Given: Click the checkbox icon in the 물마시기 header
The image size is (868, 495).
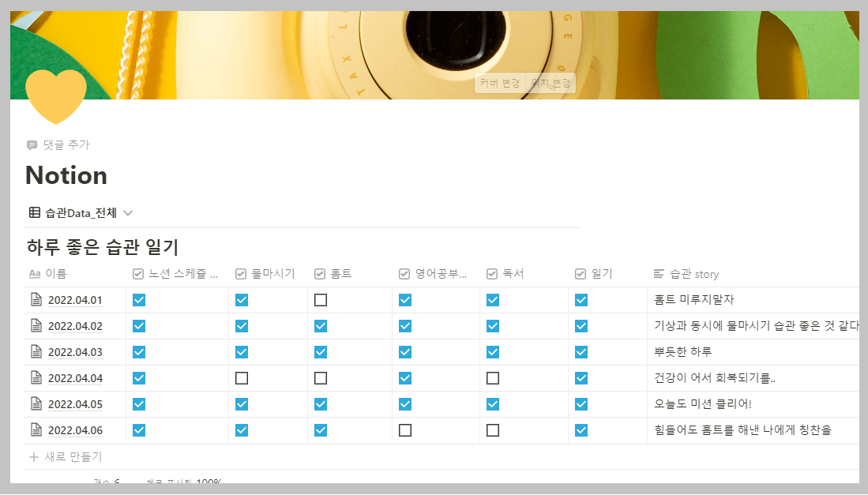Looking at the screenshot, I should coord(240,273).
